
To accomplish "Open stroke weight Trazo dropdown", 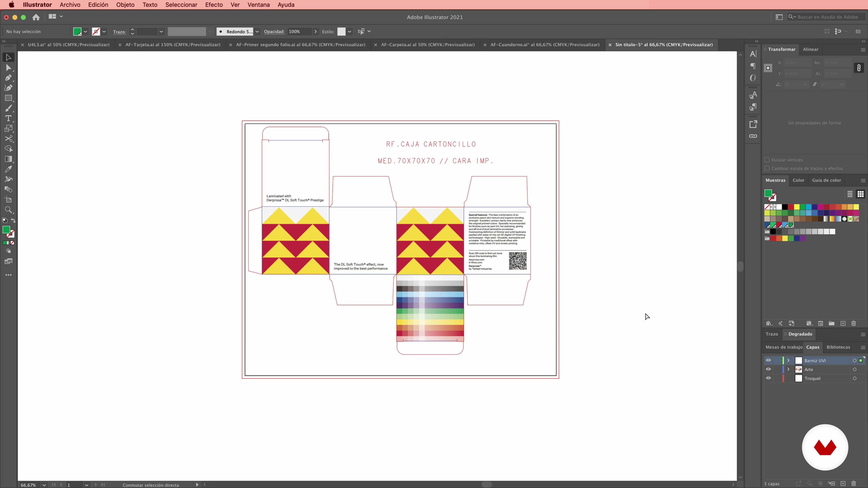I will click(161, 31).
